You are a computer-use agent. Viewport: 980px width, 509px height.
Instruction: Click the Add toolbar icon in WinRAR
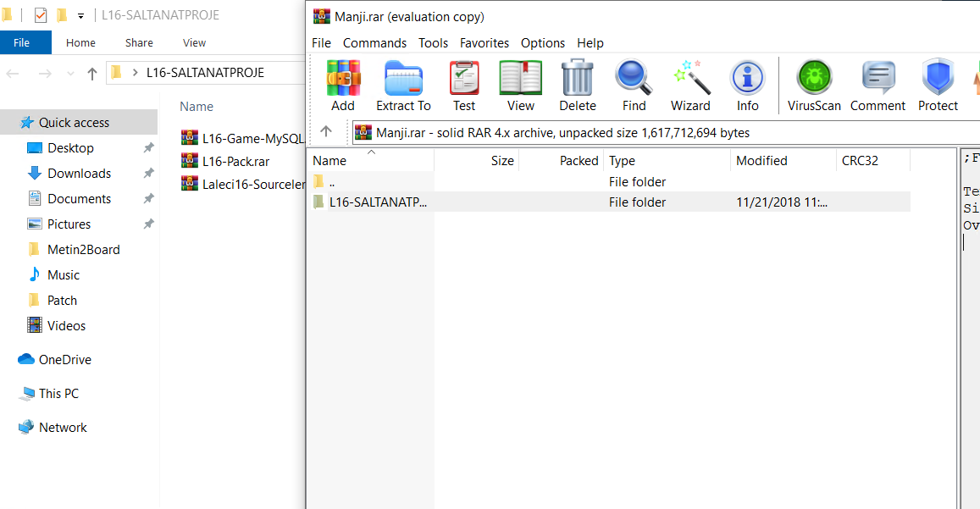tap(343, 86)
